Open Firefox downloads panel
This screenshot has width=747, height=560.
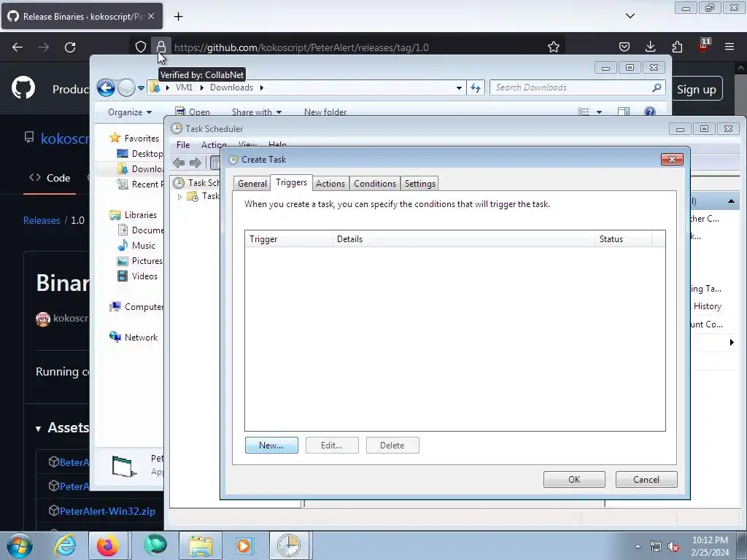point(650,47)
